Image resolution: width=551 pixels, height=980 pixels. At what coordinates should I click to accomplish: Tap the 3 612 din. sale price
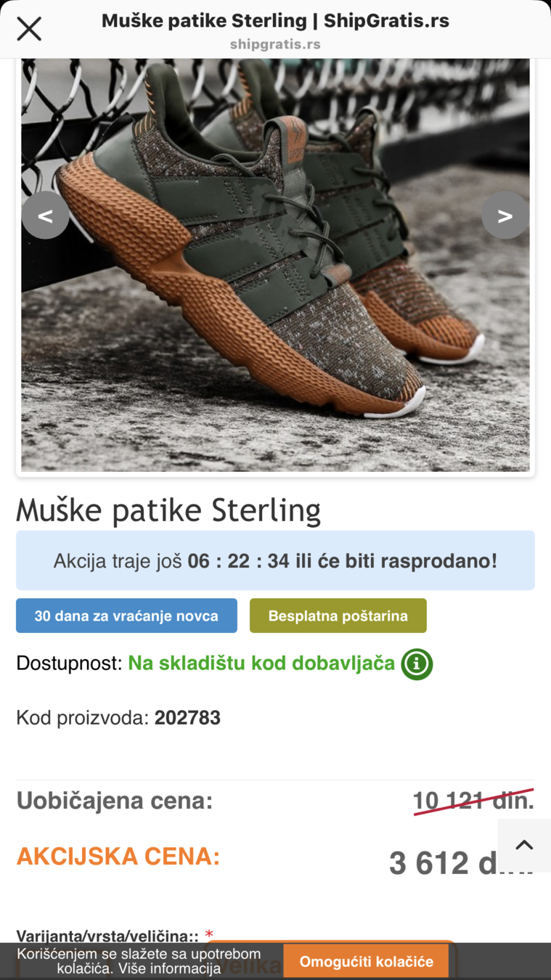(461, 863)
